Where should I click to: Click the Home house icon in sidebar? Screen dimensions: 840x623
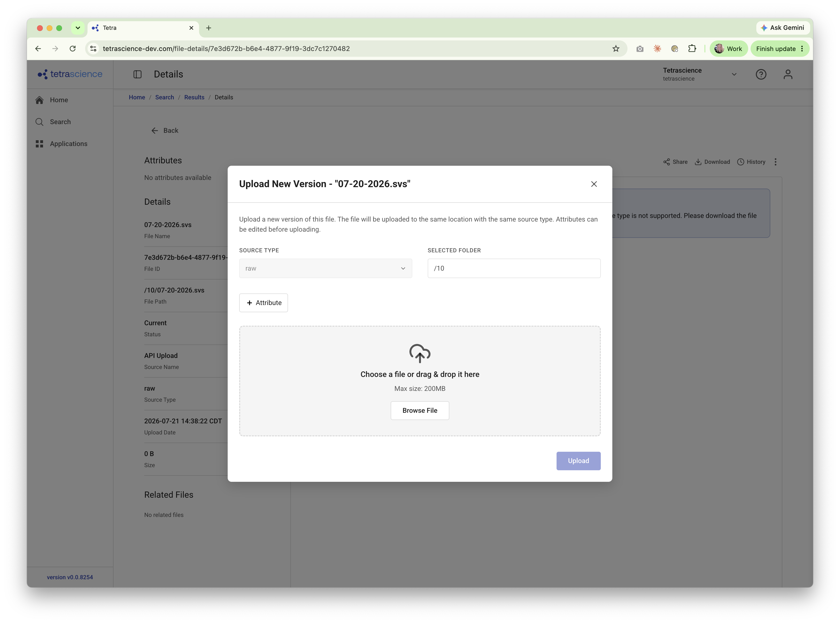point(39,100)
